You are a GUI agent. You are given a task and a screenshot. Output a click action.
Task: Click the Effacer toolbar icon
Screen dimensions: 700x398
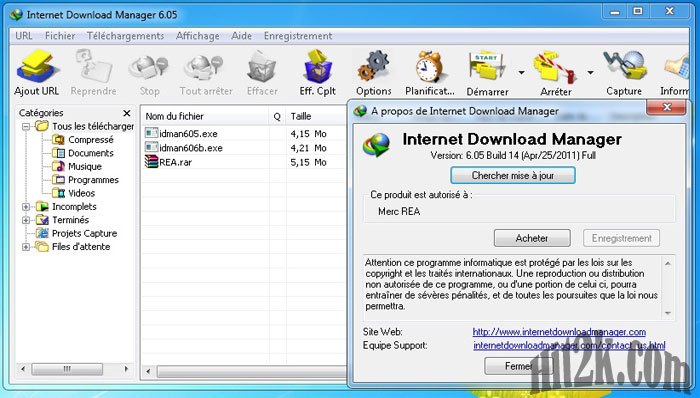pos(262,67)
